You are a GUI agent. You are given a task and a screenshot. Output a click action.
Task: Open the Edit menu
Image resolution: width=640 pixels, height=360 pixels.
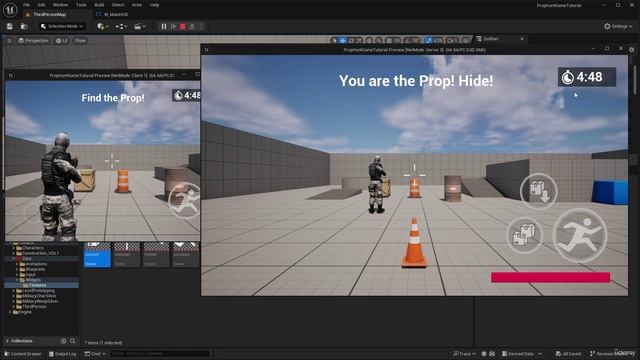(41, 5)
